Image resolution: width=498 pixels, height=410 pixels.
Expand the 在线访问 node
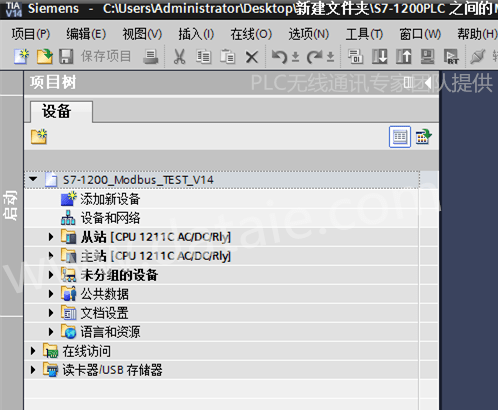[33, 351]
